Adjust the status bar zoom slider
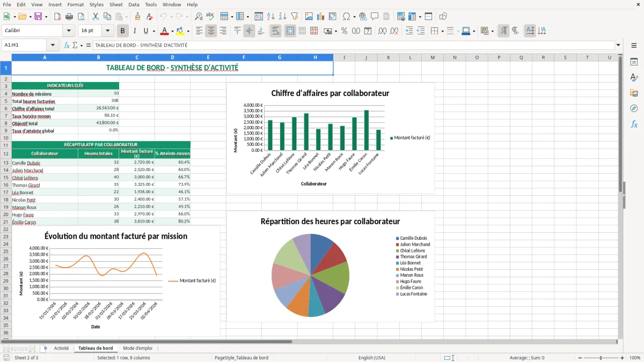The height and width of the screenshot is (362, 644). [601, 358]
